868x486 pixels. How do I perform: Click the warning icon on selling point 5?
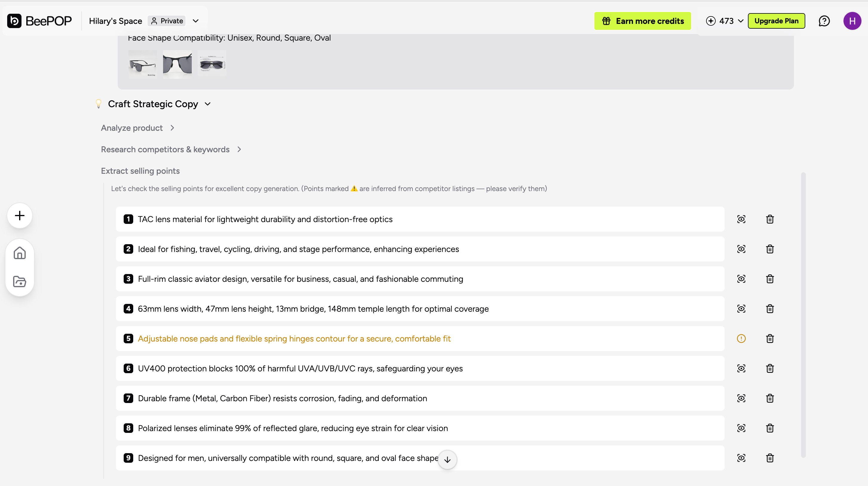[x=741, y=339]
